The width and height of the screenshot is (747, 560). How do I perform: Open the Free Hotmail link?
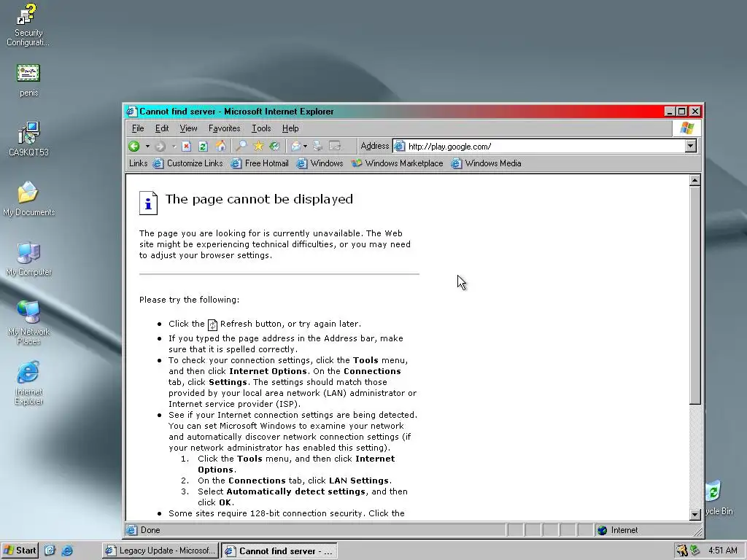click(260, 163)
